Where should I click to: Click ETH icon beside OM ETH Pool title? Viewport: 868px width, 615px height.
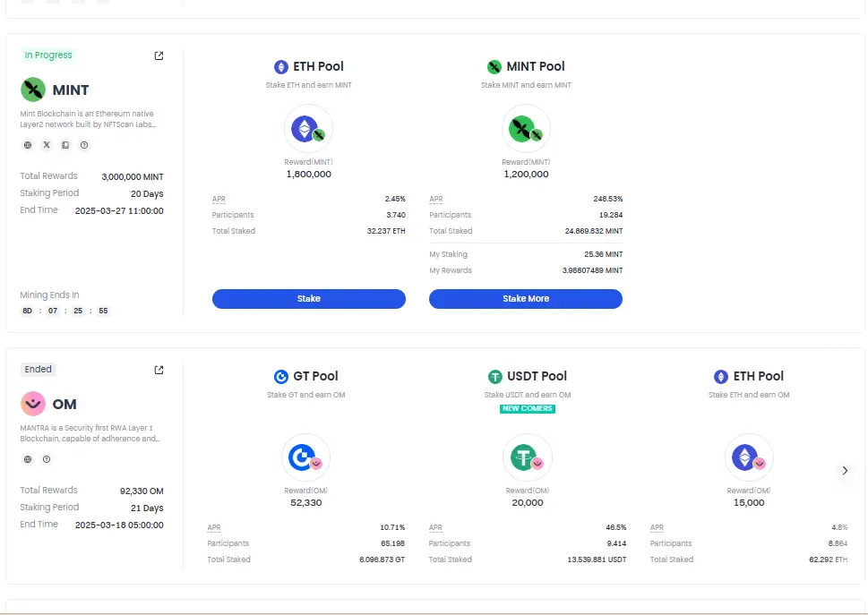[x=721, y=377]
